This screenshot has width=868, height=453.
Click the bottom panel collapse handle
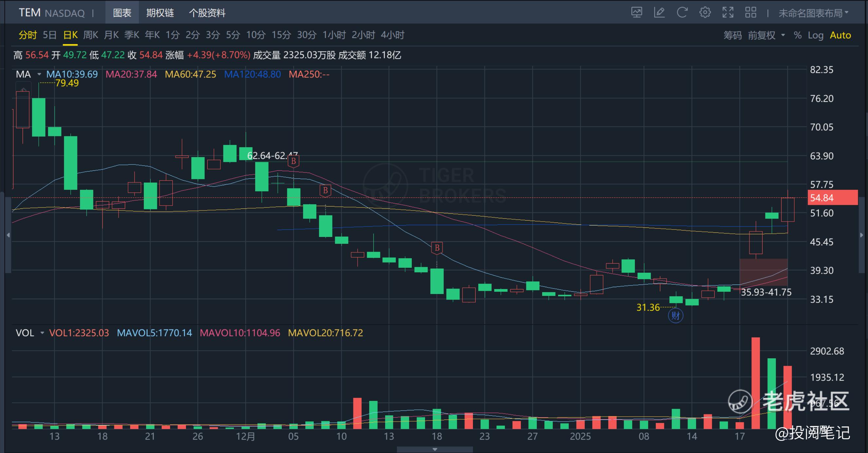click(435, 449)
